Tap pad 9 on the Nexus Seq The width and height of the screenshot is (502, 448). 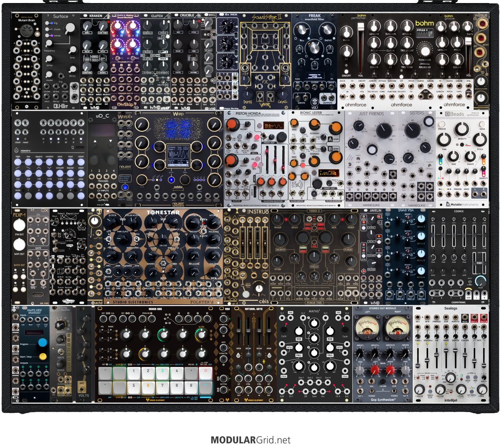(x=191, y=387)
